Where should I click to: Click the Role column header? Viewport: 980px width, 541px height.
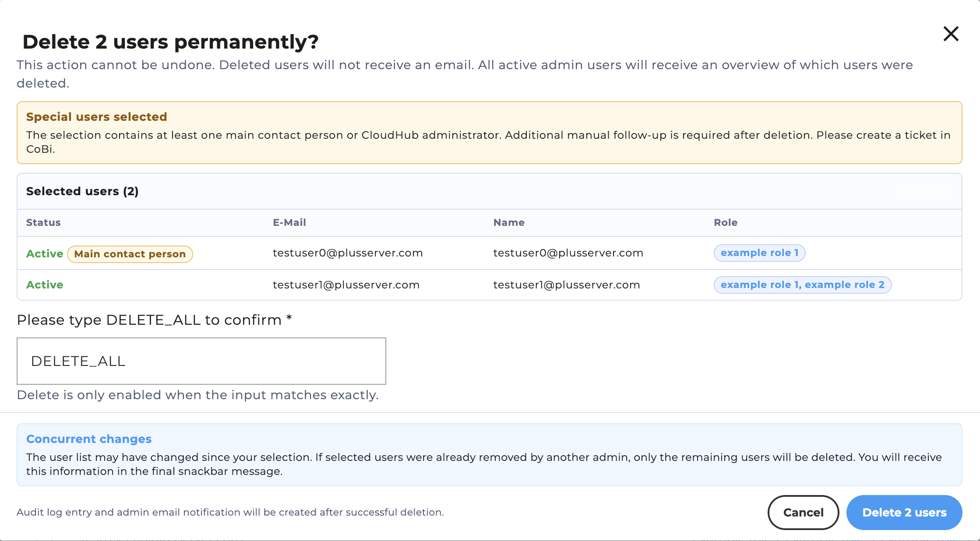tap(726, 222)
